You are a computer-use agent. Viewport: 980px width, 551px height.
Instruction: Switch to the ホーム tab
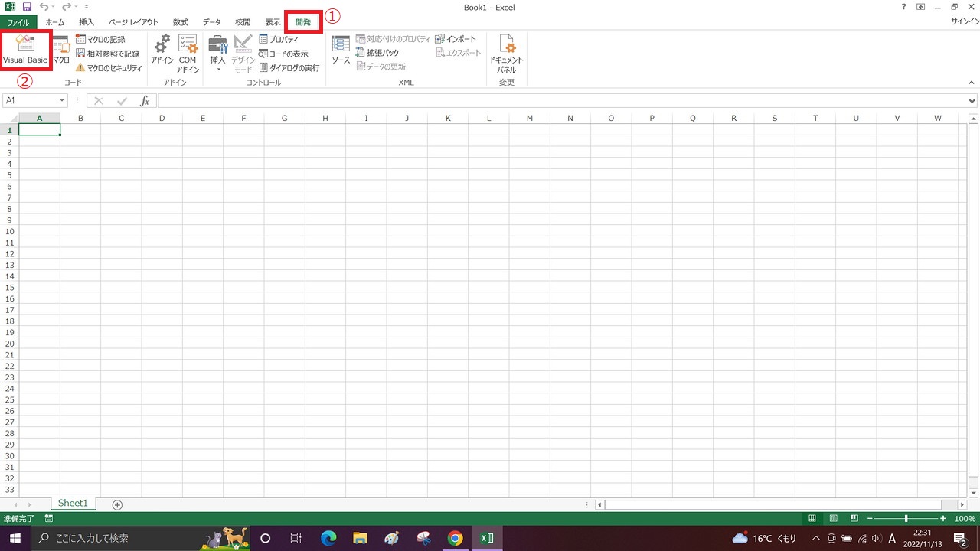pos(55,22)
